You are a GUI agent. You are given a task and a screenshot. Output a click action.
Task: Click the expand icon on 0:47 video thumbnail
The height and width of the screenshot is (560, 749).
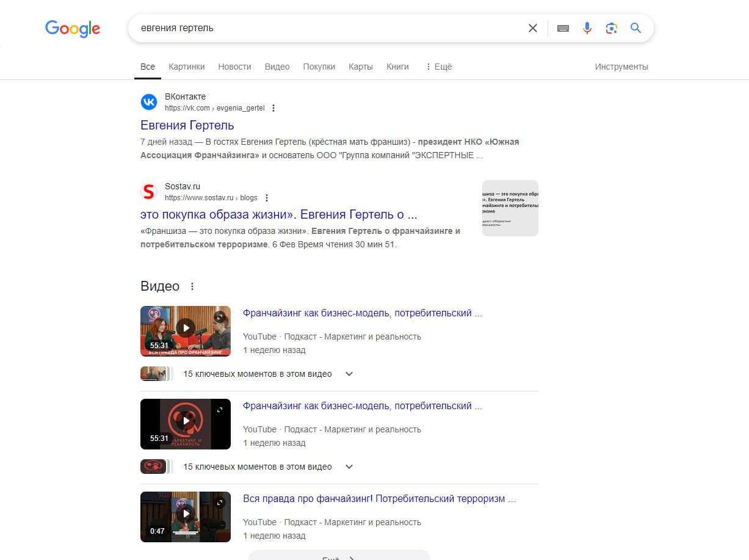(x=220, y=502)
